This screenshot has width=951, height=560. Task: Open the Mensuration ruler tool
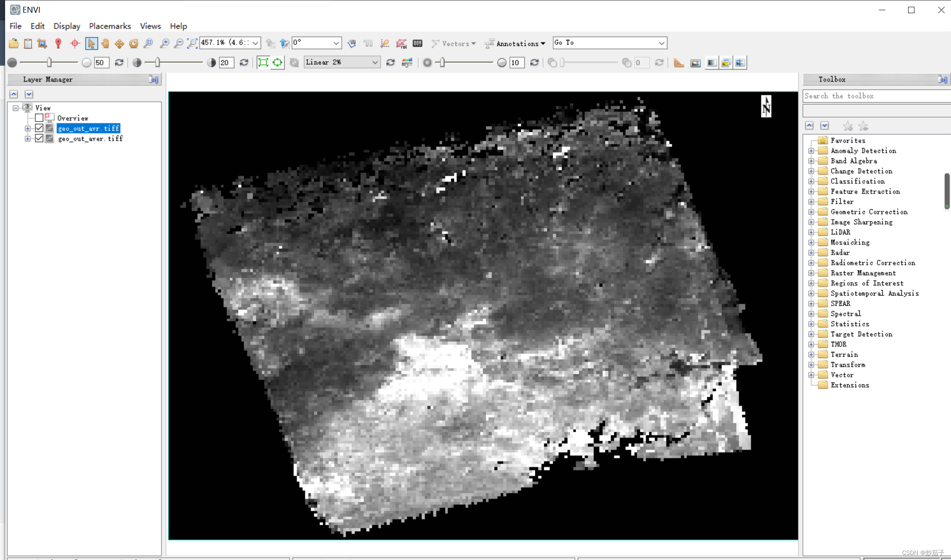[679, 63]
